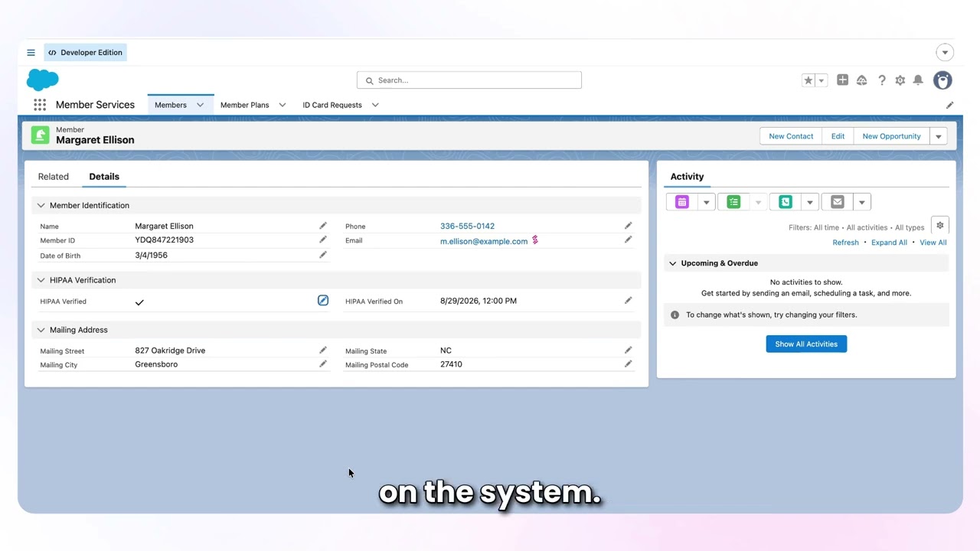980x551 pixels.
Task: Open the Members tab dropdown chevron
Action: tap(201, 105)
